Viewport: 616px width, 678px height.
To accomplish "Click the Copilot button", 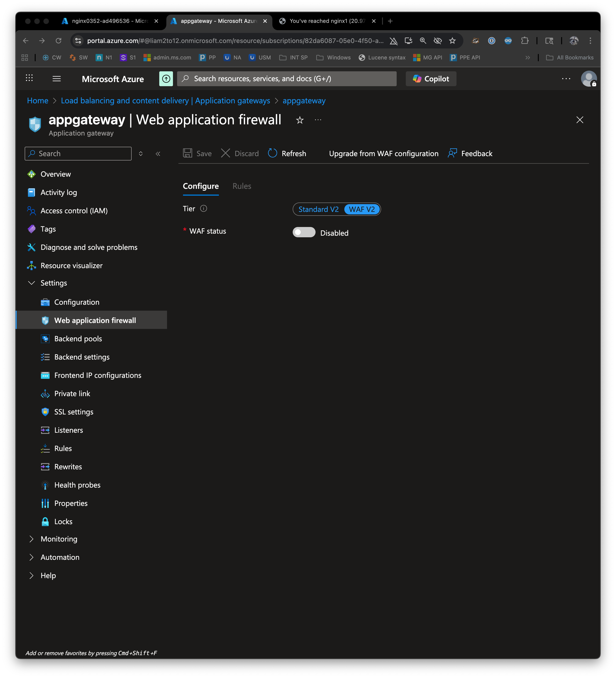I will pos(431,79).
